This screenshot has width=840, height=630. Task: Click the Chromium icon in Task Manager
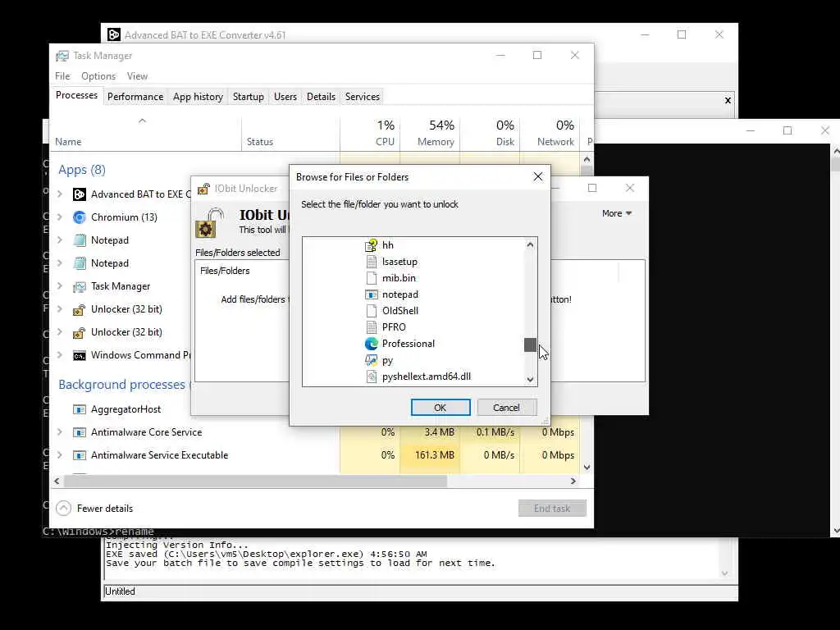coord(80,217)
